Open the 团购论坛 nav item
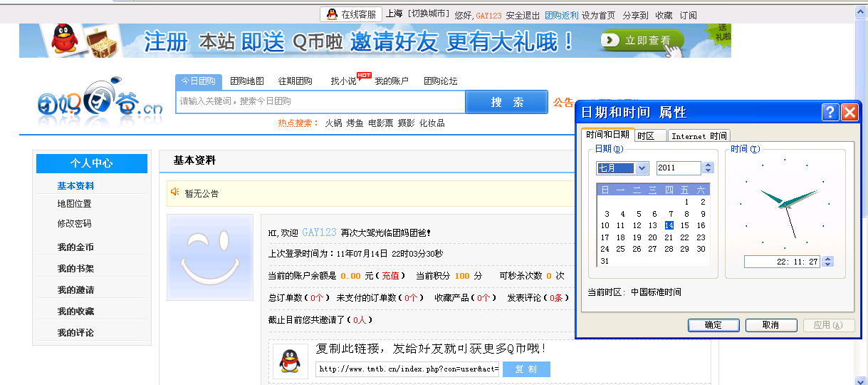868x385 pixels. pos(441,81)
